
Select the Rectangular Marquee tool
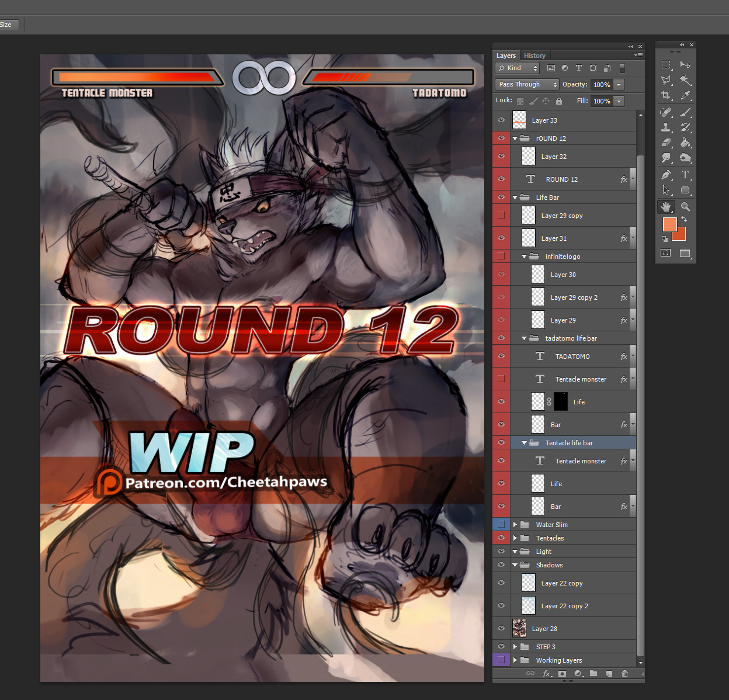coord(666,65)
